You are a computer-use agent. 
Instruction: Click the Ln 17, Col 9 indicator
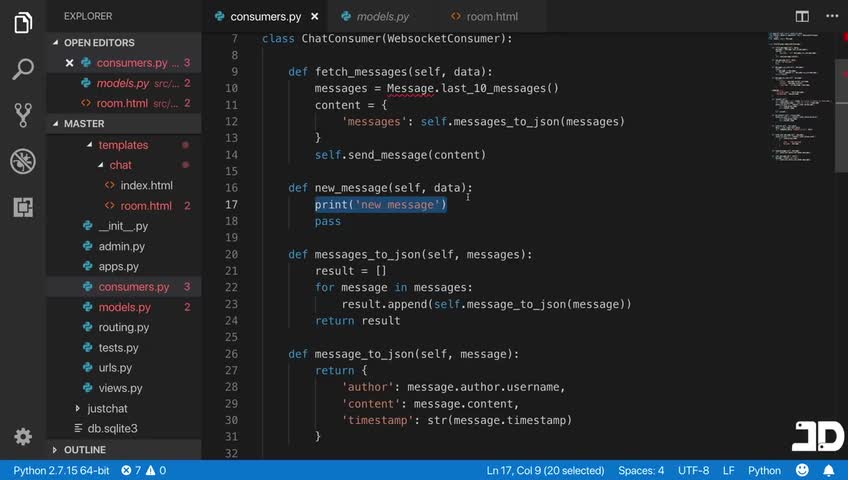(x=545, y=470)
